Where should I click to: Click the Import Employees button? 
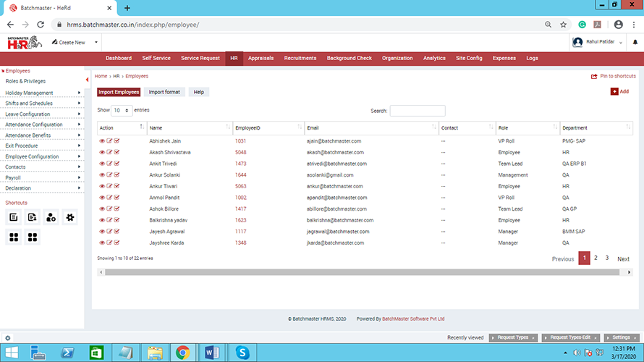(x=119, y=92)
